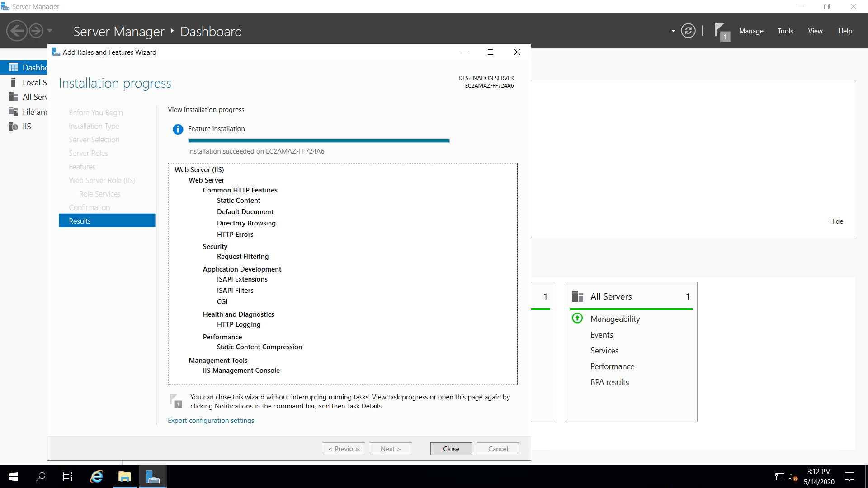
Task: Click the taskbar Search icon
Action: pyautogui.click(x=41, y=477)
